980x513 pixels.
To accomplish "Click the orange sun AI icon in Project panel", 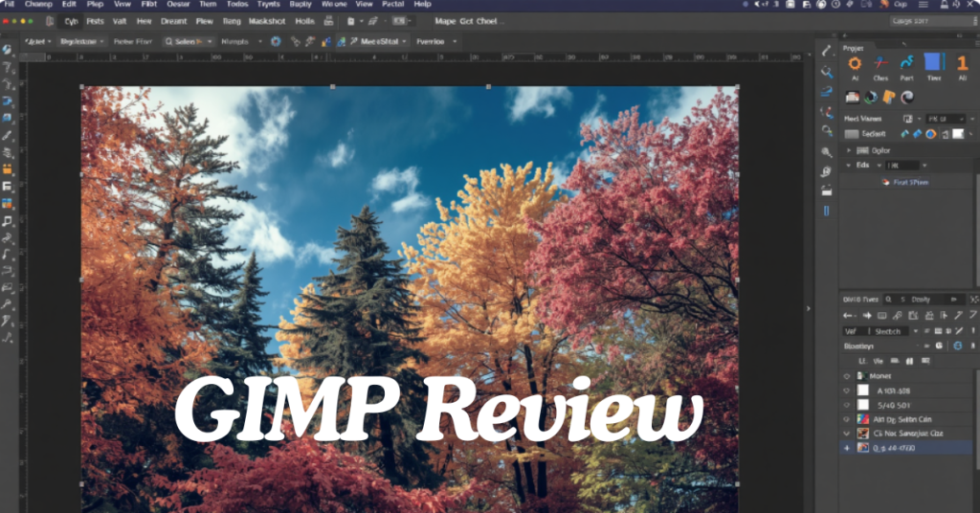I will coord(855,63).
